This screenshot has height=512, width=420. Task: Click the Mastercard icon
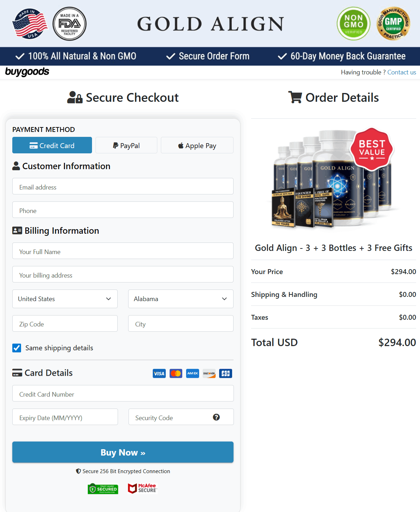point(176,373)
